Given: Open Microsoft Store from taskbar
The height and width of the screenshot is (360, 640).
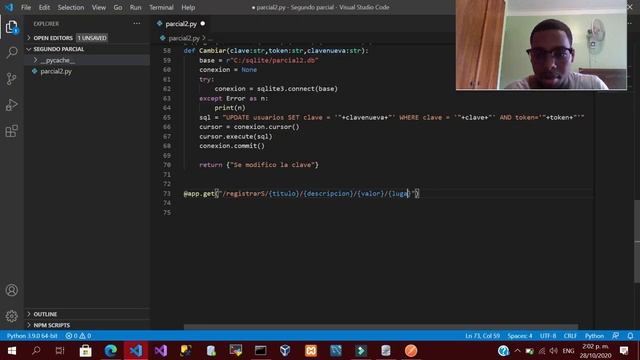Looking at the screenshot, I should pyautogui.click(x=85, y=351).
